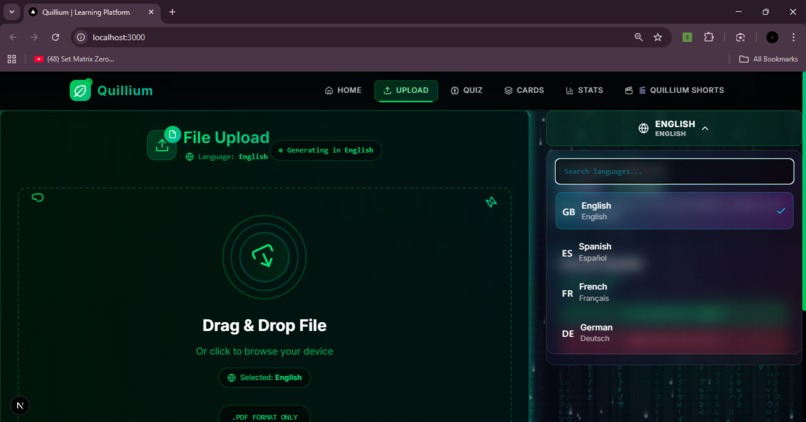Choose French (Français) from the language list
Image resolution: width=806 pixels, height=422 pixels.
point(674,292)
